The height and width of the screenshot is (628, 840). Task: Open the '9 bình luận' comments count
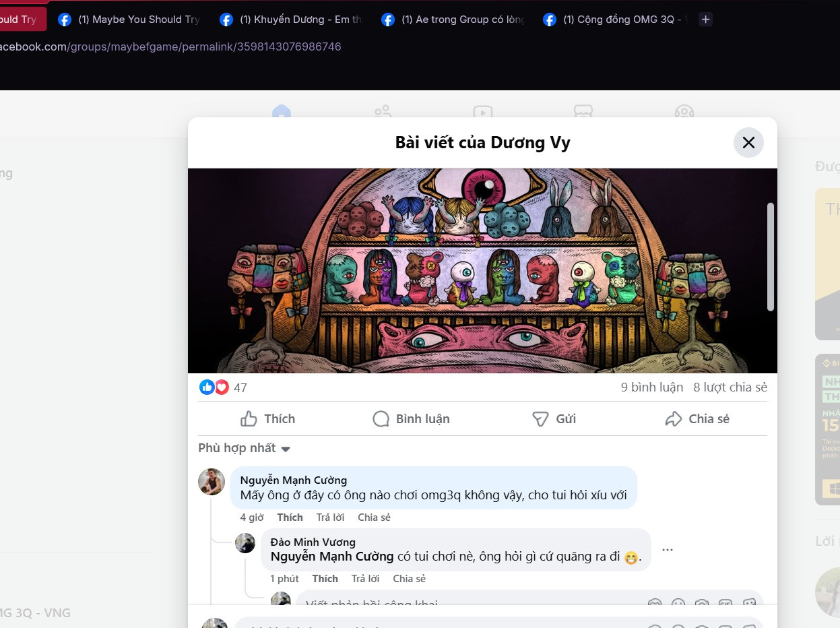652,387
